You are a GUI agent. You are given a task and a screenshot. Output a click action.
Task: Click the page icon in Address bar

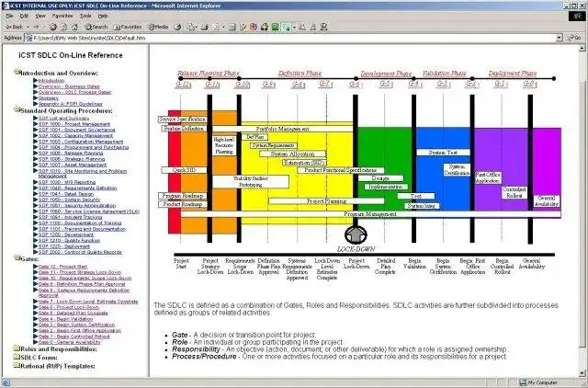pyautogui.click(x=28, y=38)
